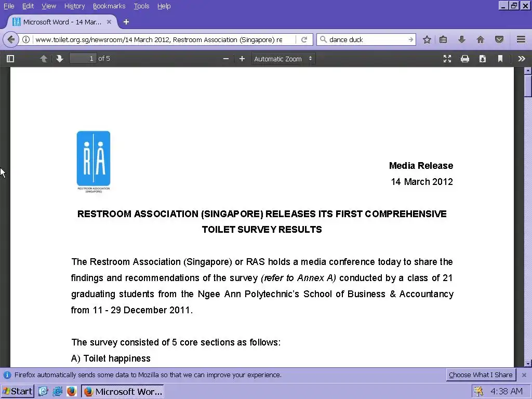The image size is (532, 399).
Task: Open the Automatic Zoom dropdown
Action: coord(283,59)
